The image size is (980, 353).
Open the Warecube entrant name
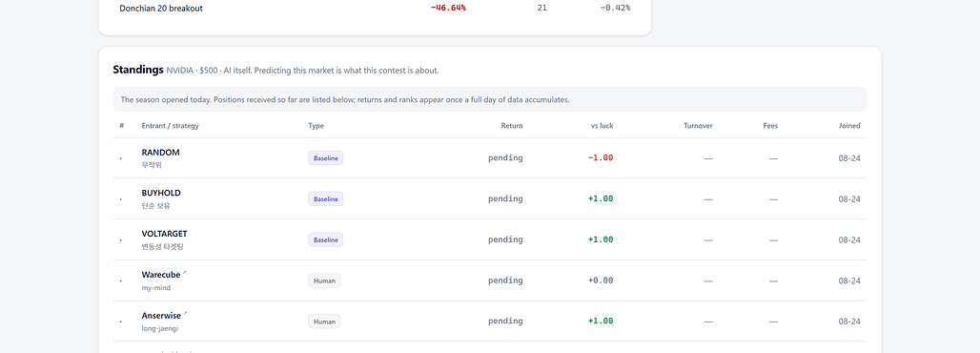coord(160,275)
